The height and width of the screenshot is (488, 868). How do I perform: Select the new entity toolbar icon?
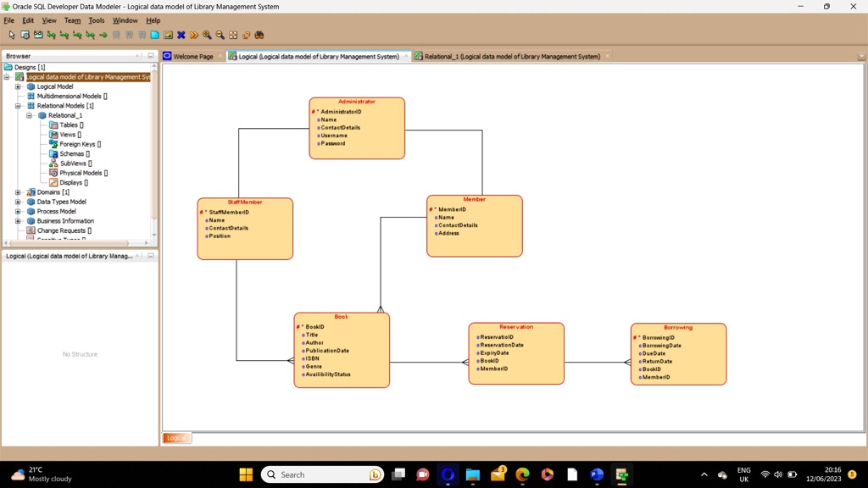(x=115, y=35)
